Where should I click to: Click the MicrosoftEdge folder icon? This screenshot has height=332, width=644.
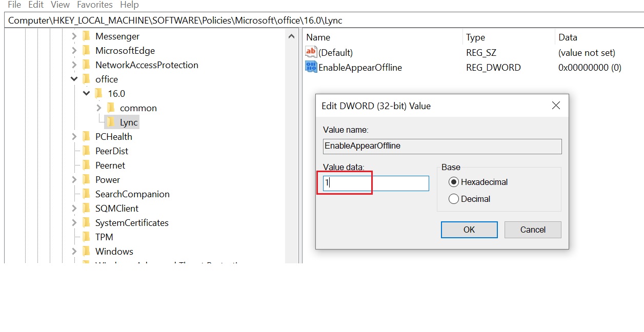pyautogui.click(x=86, y=50)
